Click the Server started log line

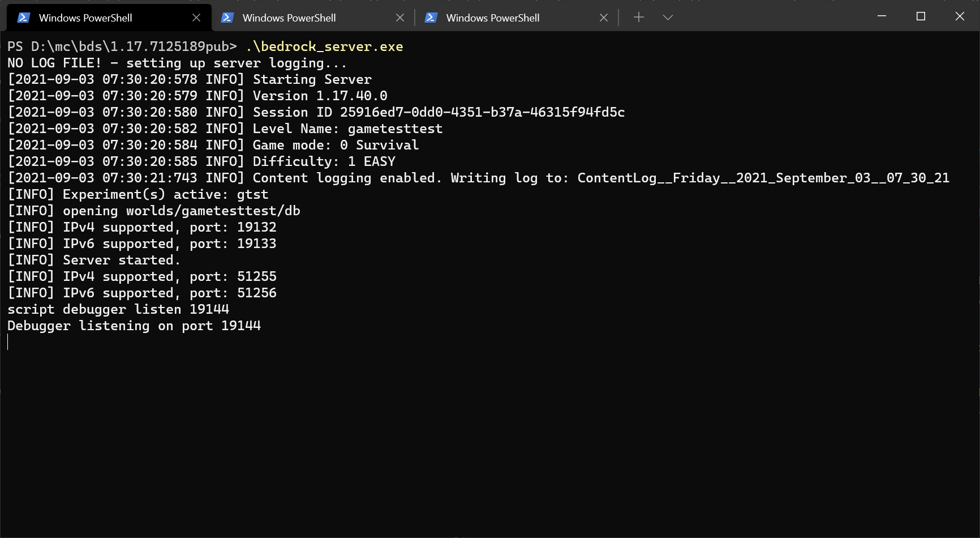pos(93,260)
